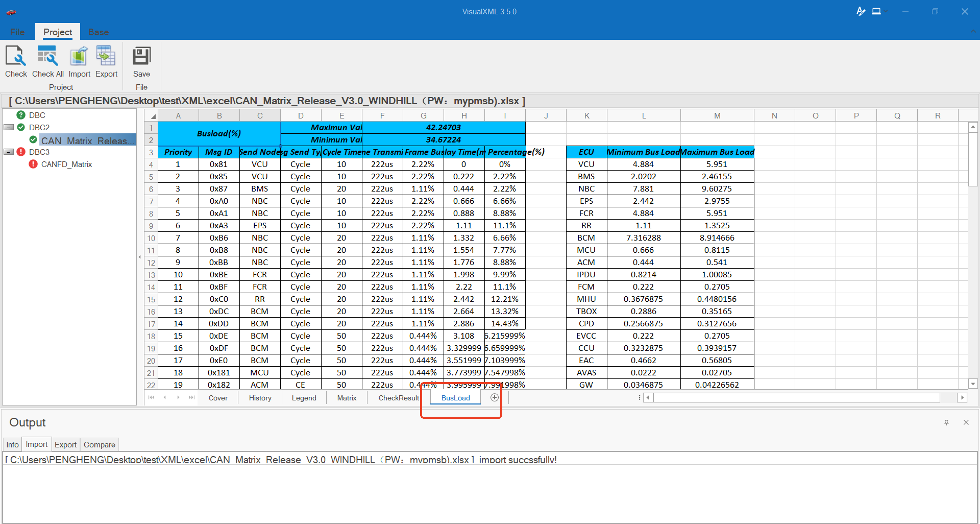
Task: Go to previous sheet tab arrow
Action: tap(165, 397)
